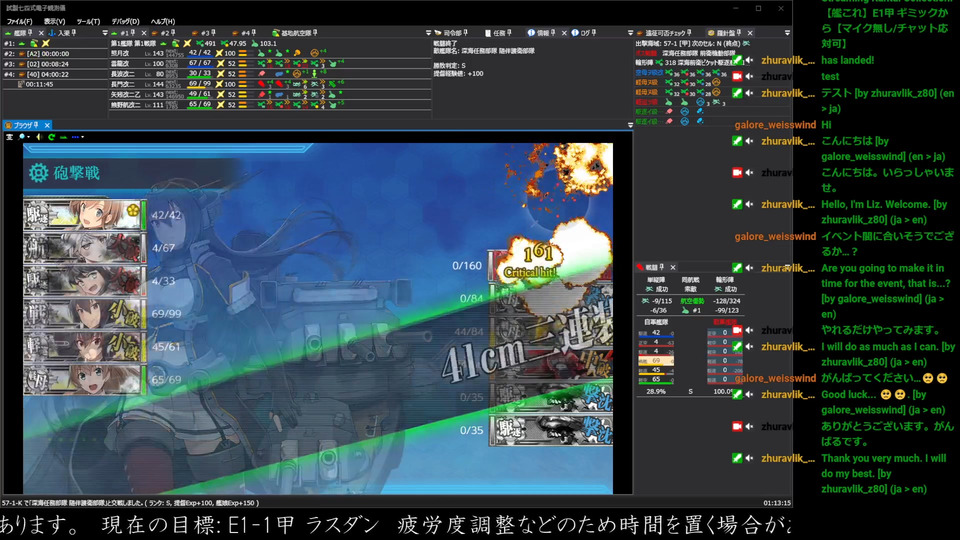Screen dimensions: 960x540
Task: Toggle pin on the 羅針盤 panel
Action: pos(739,33)
